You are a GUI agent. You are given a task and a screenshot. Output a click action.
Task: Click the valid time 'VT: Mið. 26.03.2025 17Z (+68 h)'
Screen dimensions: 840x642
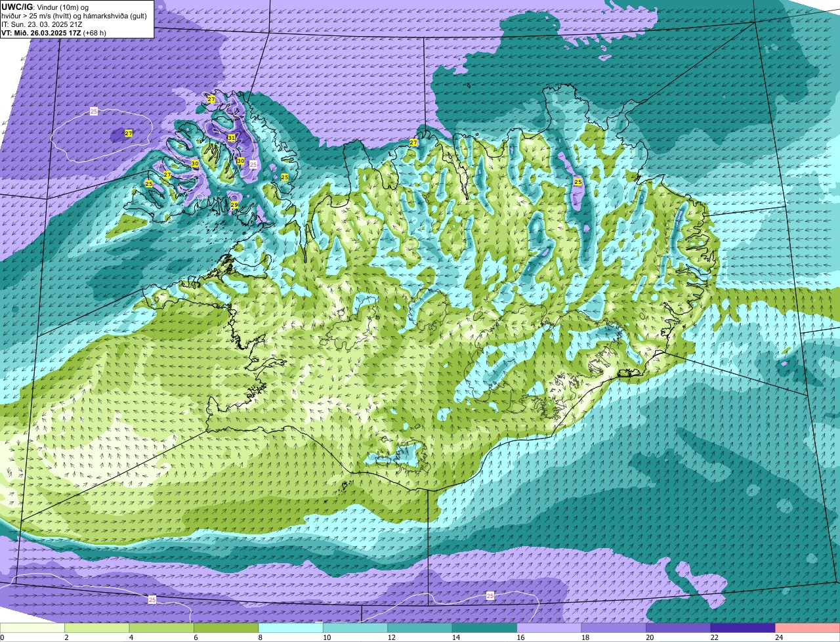[54, 33]
